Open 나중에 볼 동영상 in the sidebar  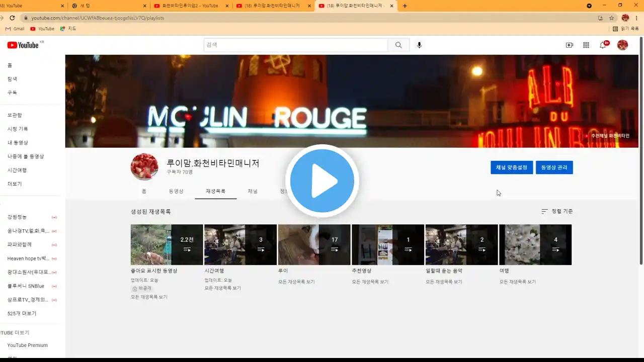coord(26,156)
